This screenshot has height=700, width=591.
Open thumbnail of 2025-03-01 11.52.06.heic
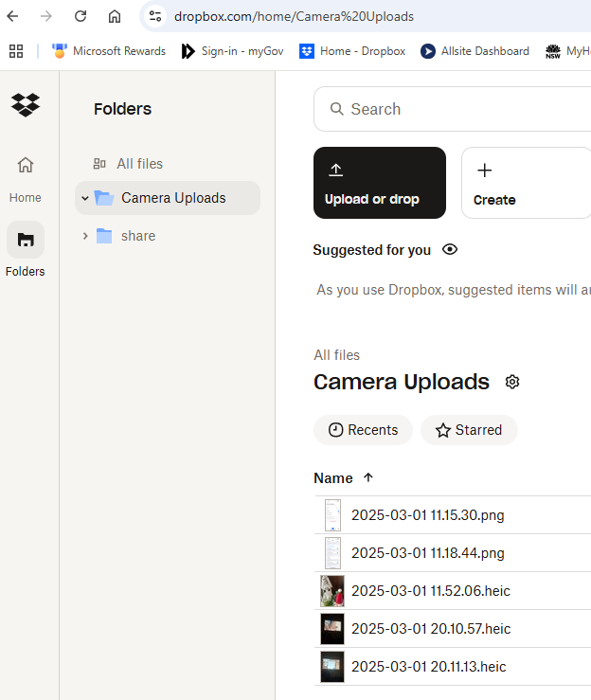tap(332, 591)
